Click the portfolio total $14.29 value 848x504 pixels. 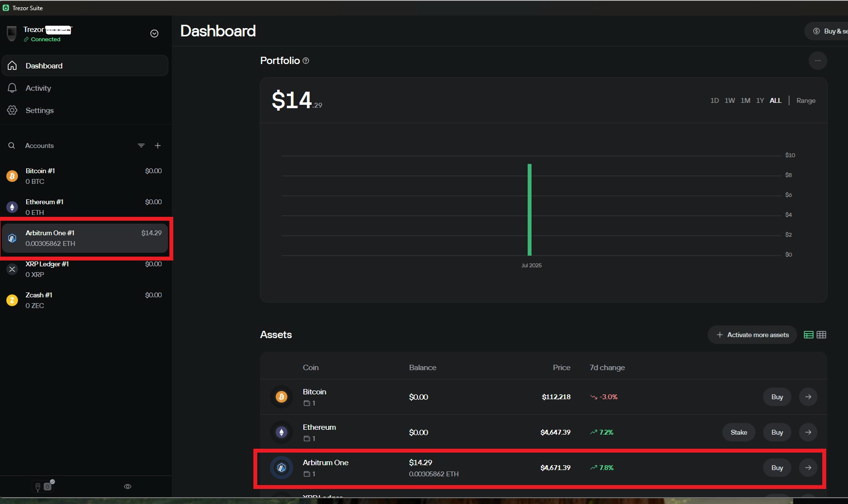click(297, 100)
